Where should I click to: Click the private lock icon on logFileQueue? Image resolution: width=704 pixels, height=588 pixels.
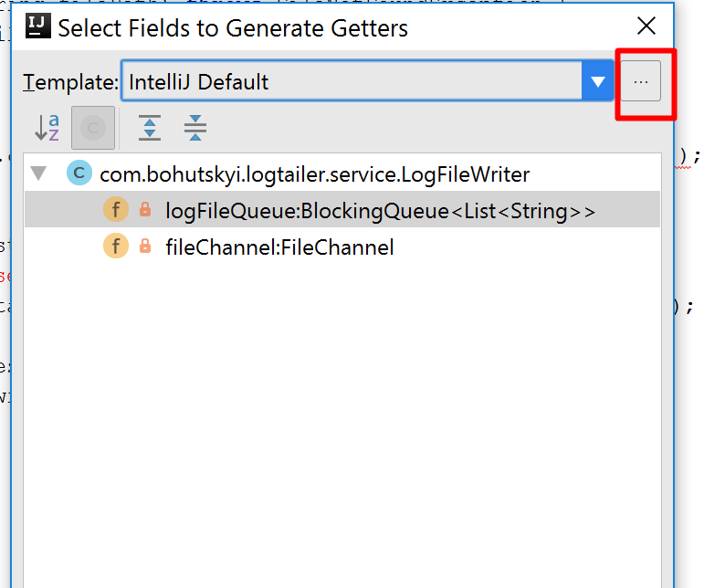(x=145, y=209)
